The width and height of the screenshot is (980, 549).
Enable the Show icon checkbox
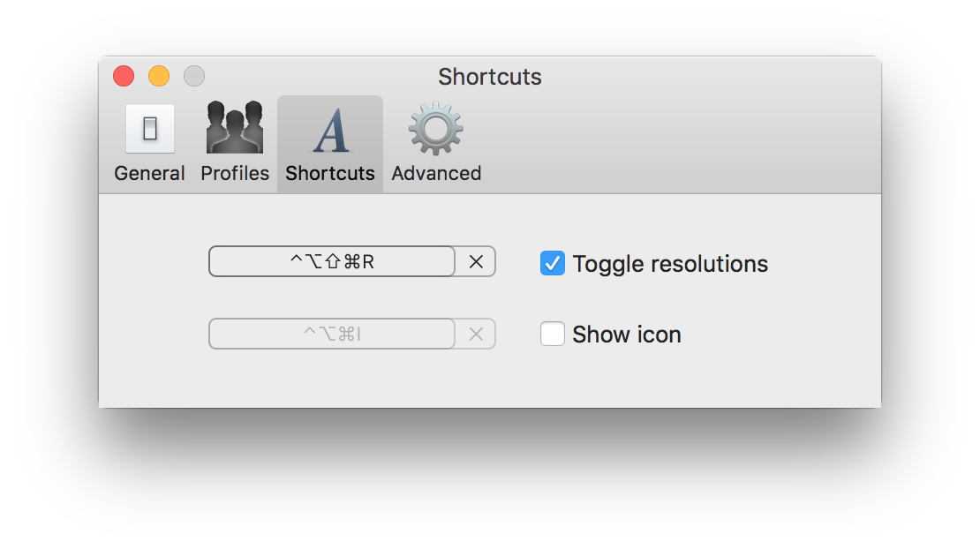[553, 334]
